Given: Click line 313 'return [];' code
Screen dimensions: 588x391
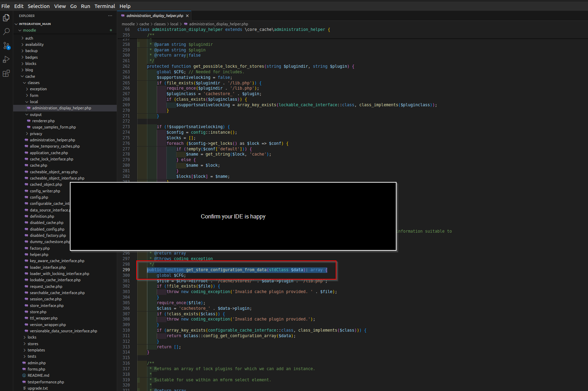Looking at the screenshot, I should tap(169, 347).
